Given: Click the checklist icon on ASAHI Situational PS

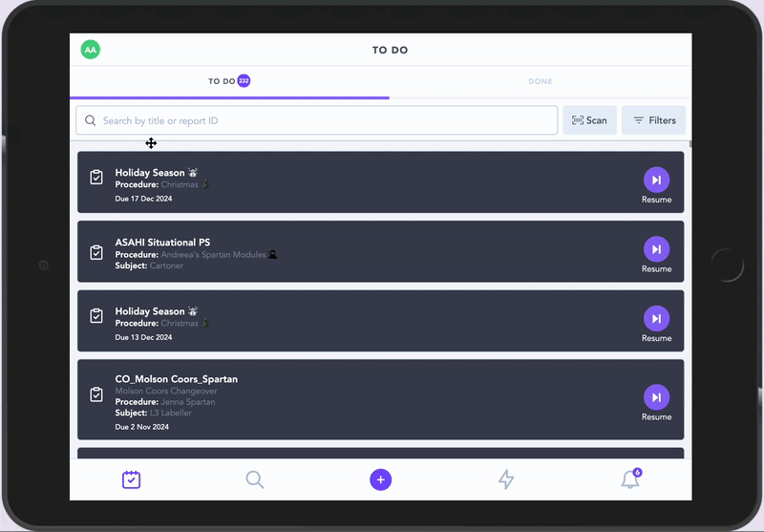Looking at the screenshot, I should pyautogui.click(x=96, y=252).
